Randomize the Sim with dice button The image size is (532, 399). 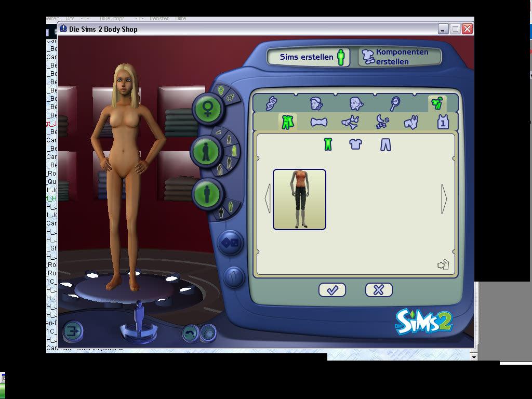(230, 243)
